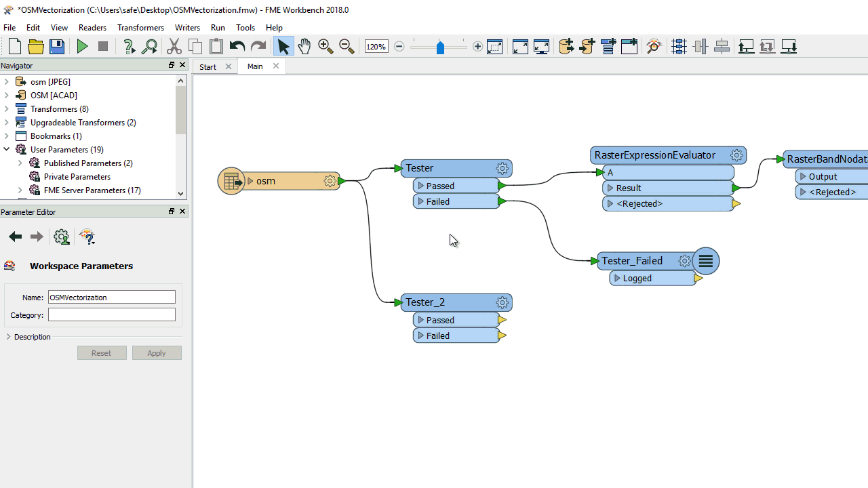
Task: Switch to the Start tab
Action: click(208, 66)
